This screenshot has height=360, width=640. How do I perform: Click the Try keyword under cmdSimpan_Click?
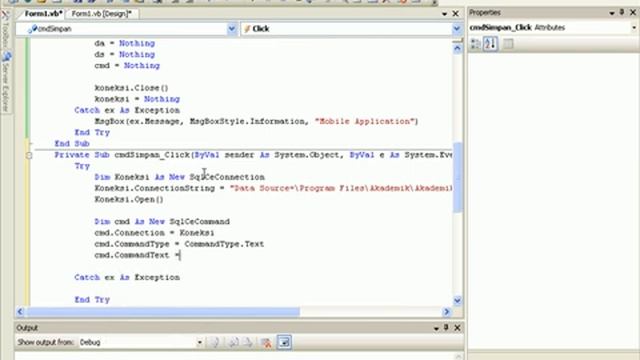[x=82, y=166]
